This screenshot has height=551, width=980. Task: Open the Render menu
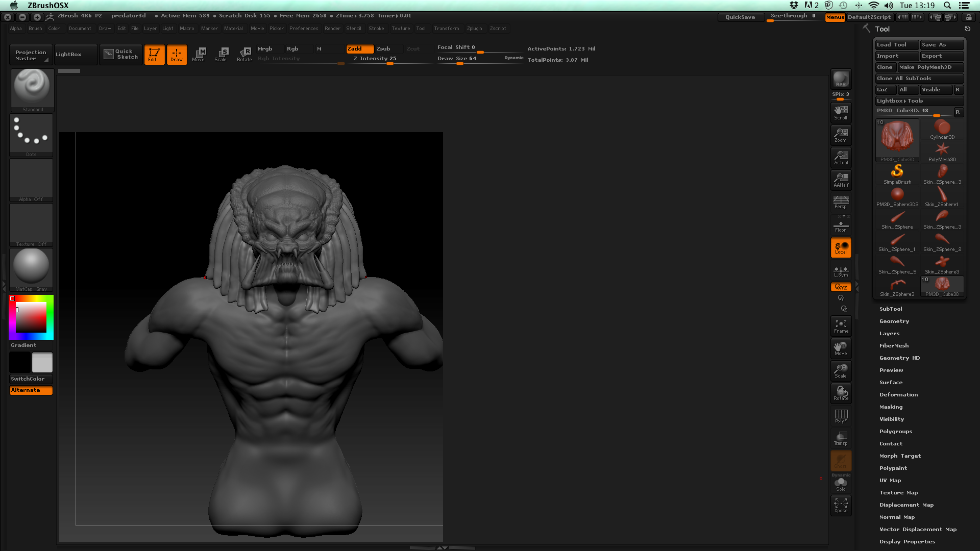[x=332, y=29]
